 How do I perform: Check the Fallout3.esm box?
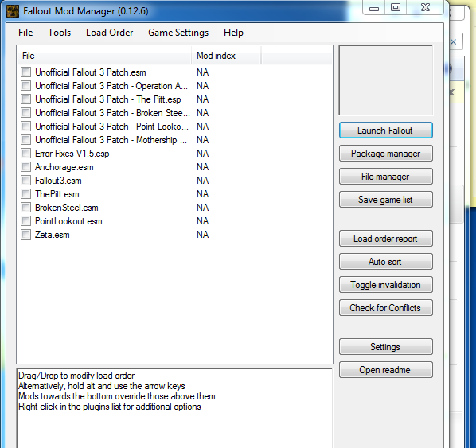point(25,181)
